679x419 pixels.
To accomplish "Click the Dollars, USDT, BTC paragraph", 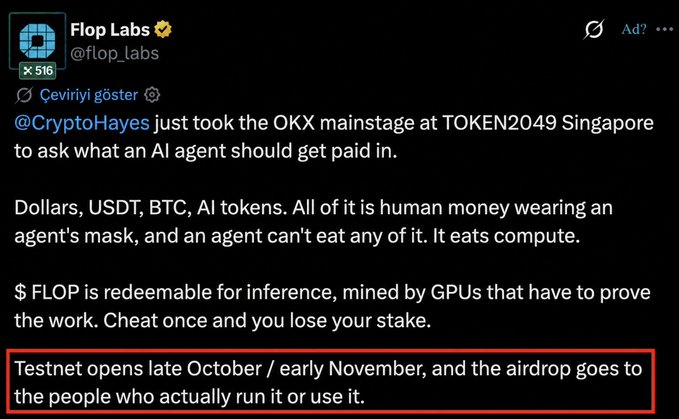I will click(314, 222).
